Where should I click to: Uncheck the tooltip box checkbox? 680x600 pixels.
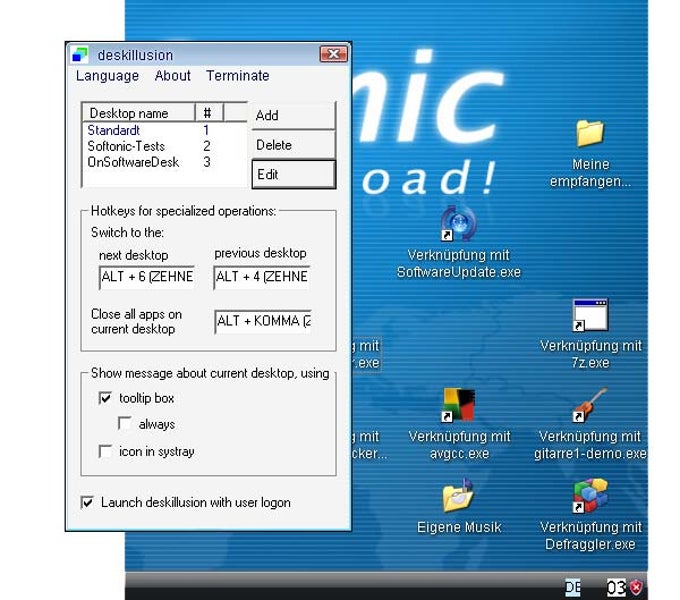pos(105,398)
